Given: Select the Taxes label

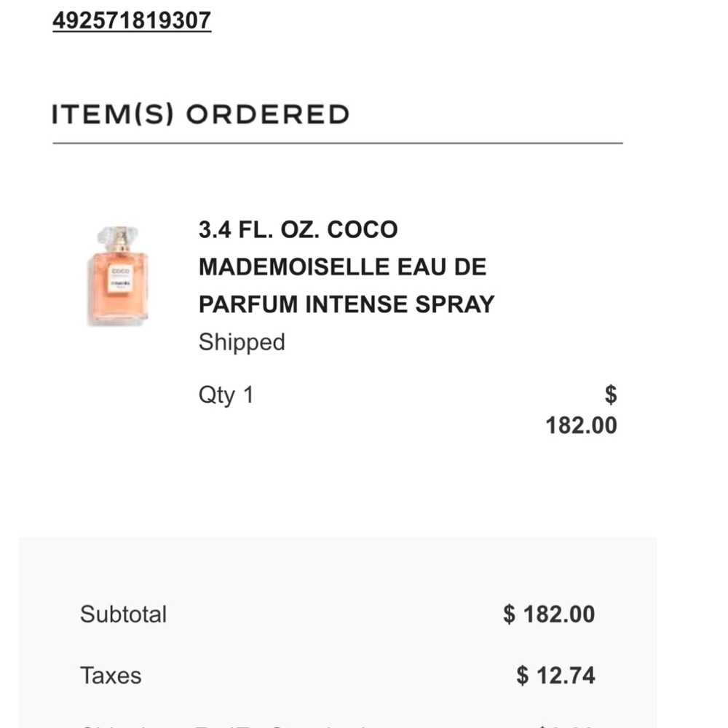Looking at the screenshot, I should tap(111, 676).
